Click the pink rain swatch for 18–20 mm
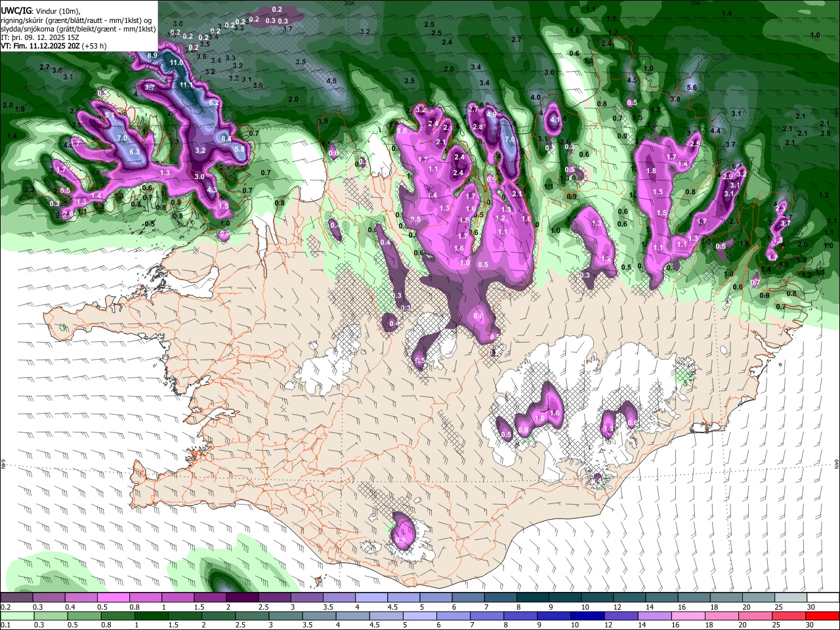 (x=723, y=616)
